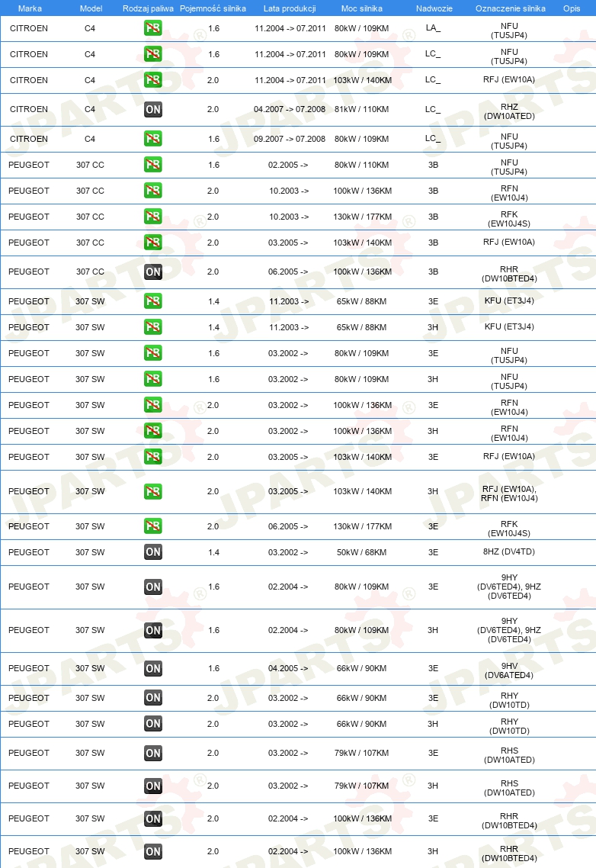Click the Marka column header
Screen dimensions: 596x868
30,8
